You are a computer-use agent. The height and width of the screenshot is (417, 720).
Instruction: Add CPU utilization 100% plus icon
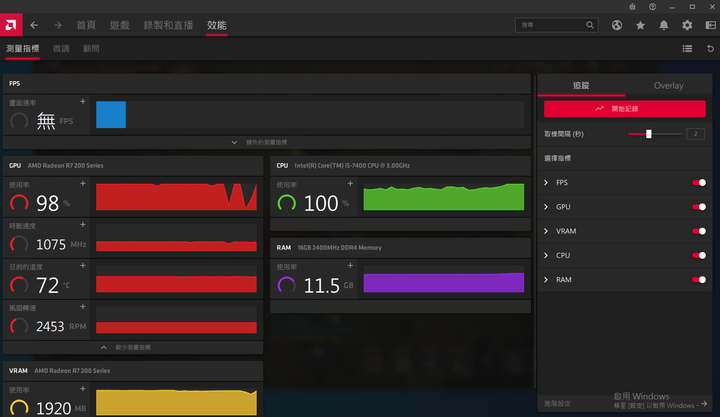point(350,184)
